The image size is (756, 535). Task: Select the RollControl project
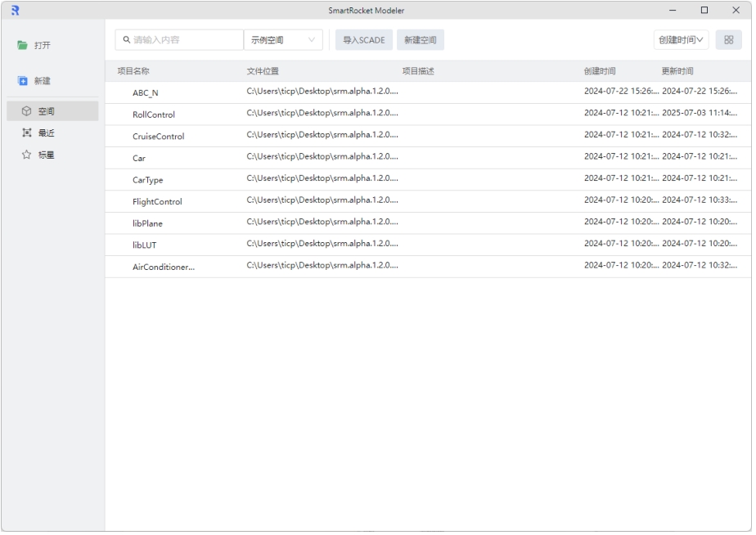(155, 115)
